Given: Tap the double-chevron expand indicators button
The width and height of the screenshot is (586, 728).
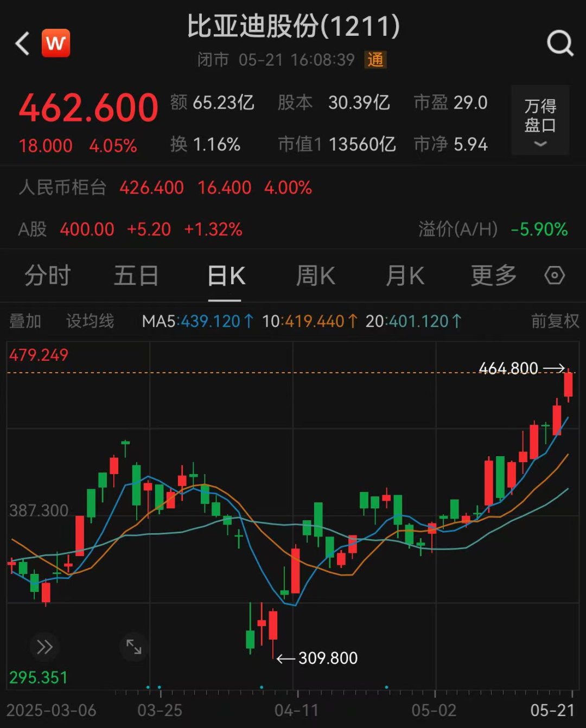Looking at the screenshot, I should [44, 647].
